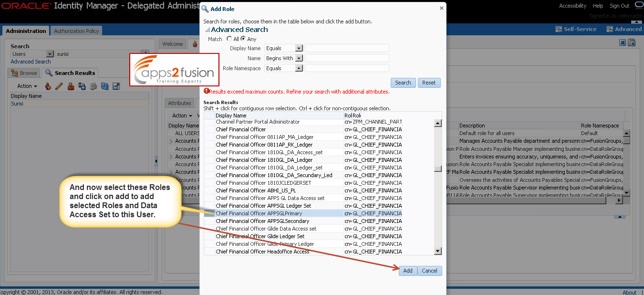This screenshot has width=644, height=295.
Task: Click the Advanced icon link in header
Action: [624, 29]
